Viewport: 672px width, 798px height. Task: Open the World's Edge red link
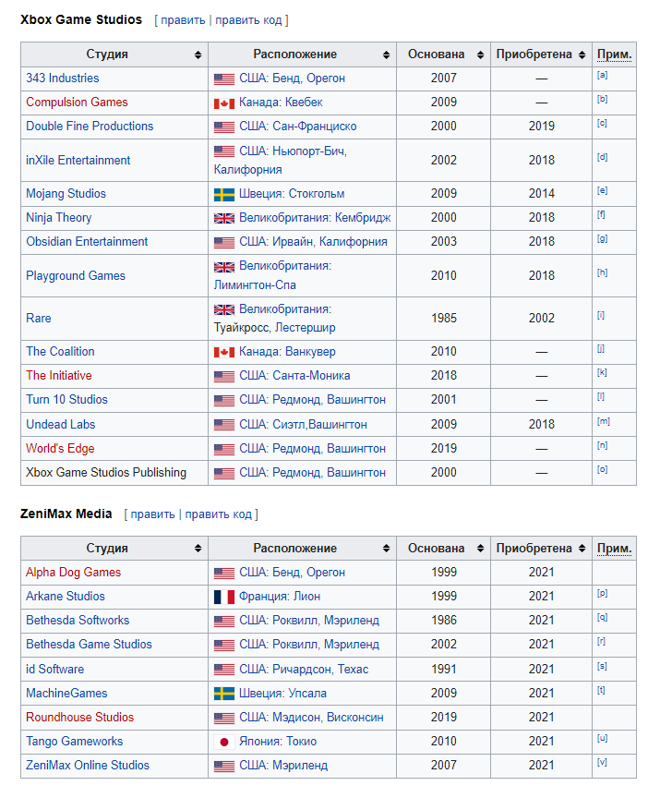click(60, 448)
